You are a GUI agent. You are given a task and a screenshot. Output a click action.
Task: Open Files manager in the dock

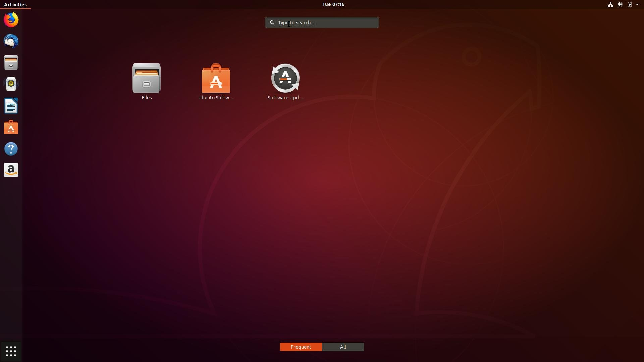(11, 63)
